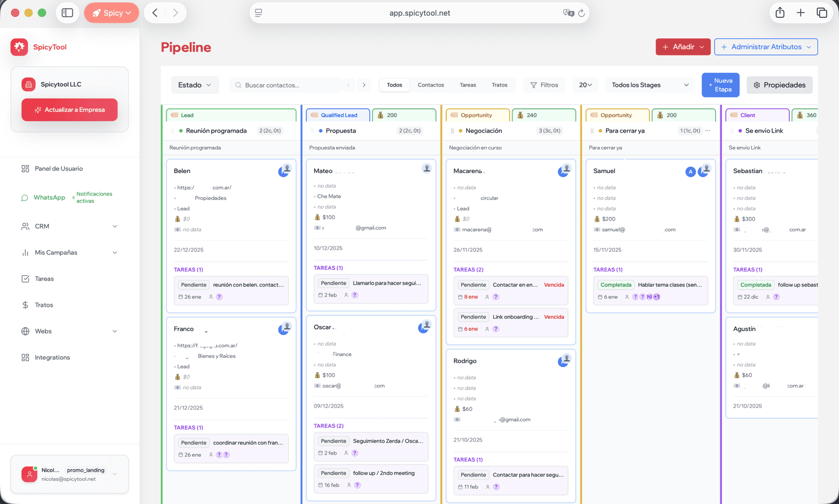
Task: Open Tratos dollar icon in sidebar
Action: [25, 305]
